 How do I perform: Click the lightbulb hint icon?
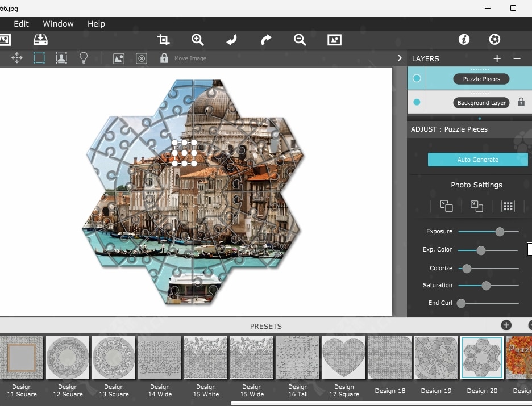pyautogui.click(x=84, y=58)
